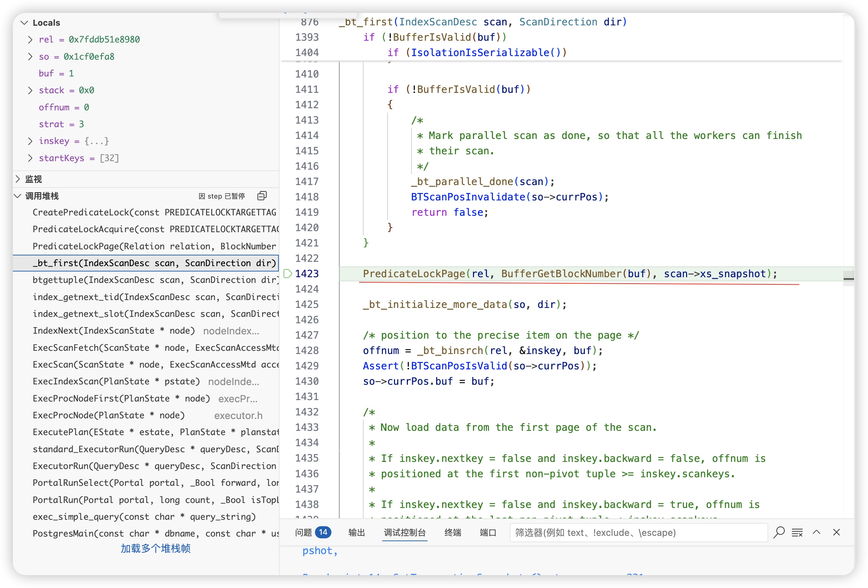Expand the inskey variable
This screenshot has width=868, height=588.
[x=30, y=141]
